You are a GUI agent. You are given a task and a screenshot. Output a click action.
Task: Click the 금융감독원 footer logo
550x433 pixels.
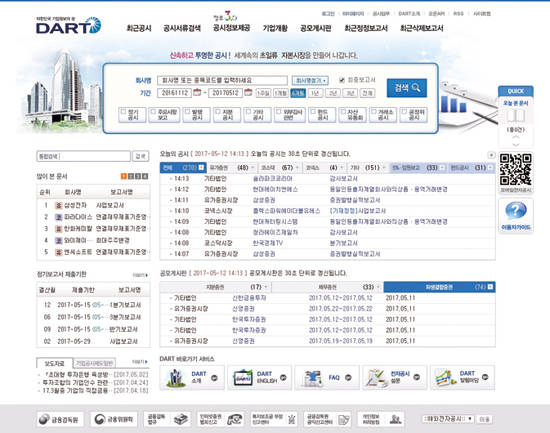pos(60,419)
